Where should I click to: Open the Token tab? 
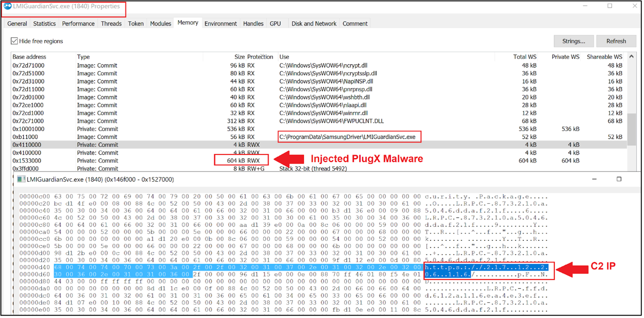click(x=136, y=23)
